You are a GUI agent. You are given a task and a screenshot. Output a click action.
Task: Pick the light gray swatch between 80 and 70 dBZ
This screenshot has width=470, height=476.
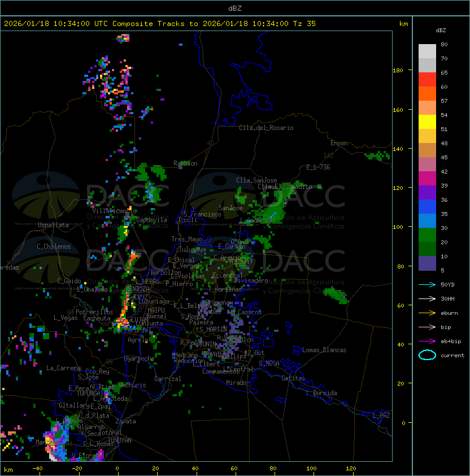tap(427, 51)
